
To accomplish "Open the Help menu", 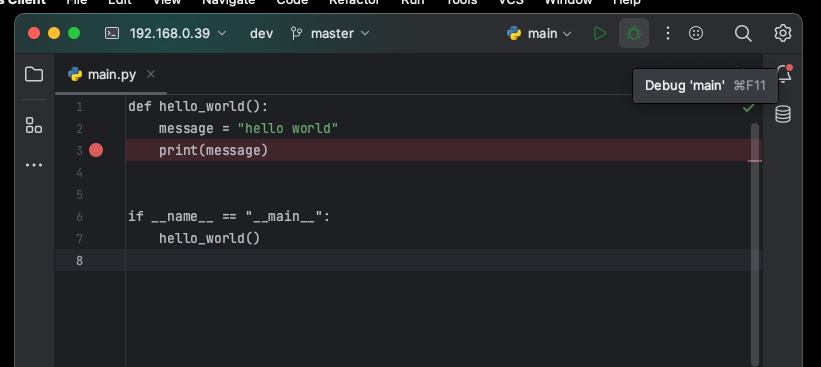I will 627,2.
